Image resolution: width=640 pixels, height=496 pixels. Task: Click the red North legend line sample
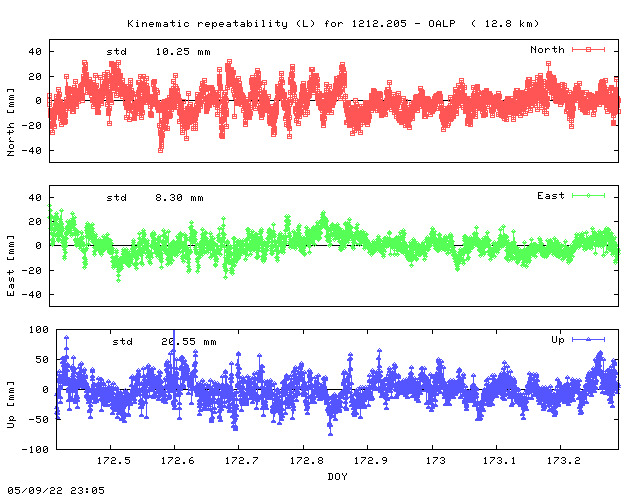pos(588,49)
